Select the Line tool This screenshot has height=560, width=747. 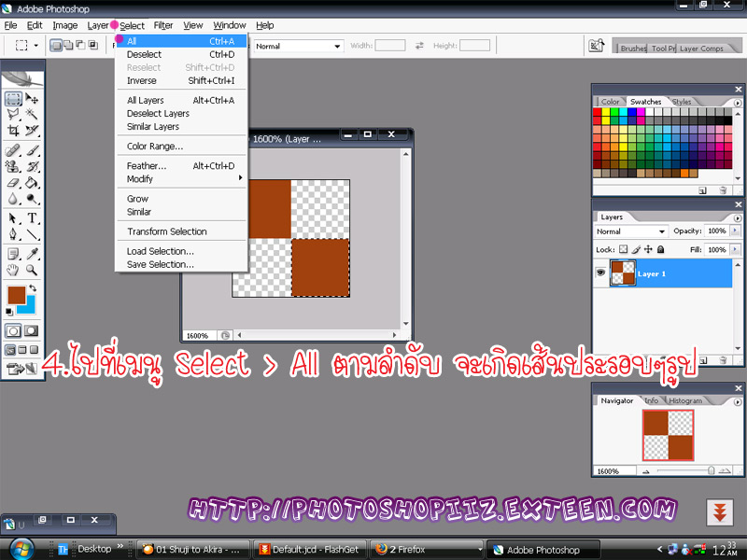click(32, 234)
